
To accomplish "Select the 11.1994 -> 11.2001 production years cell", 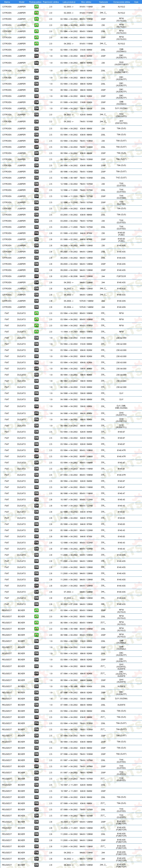I will click(x=69, y=332).
